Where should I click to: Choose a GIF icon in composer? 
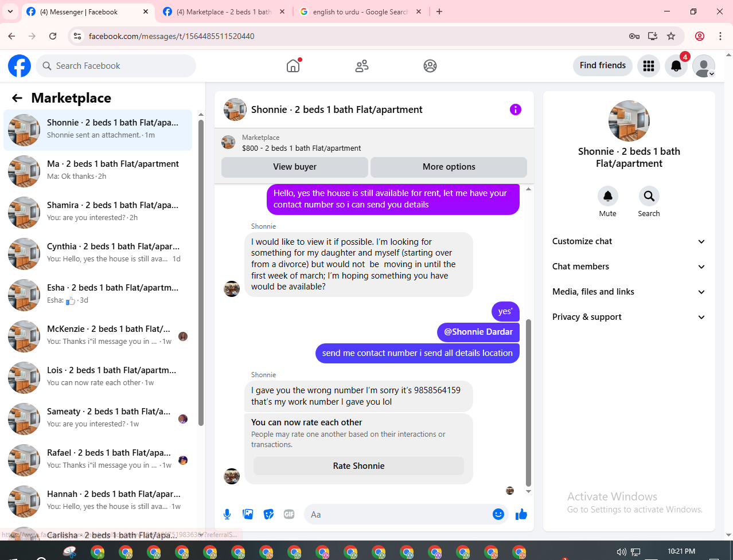point(289,514)
